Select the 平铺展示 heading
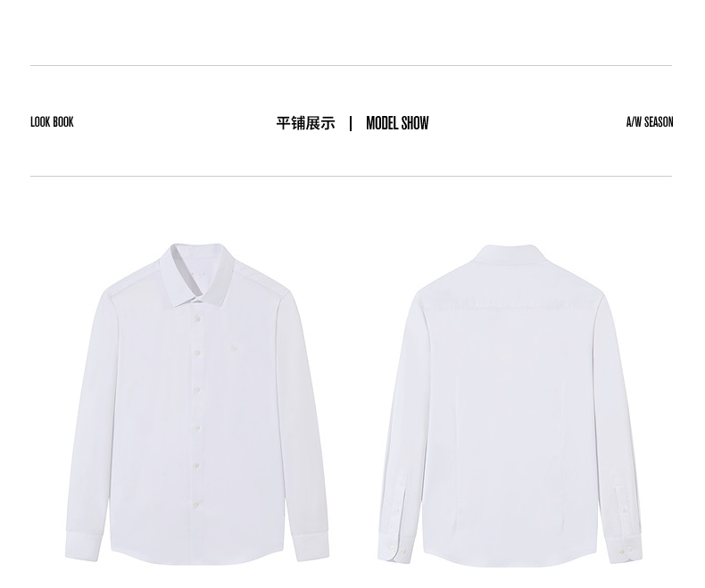 [x=306, y=123]
